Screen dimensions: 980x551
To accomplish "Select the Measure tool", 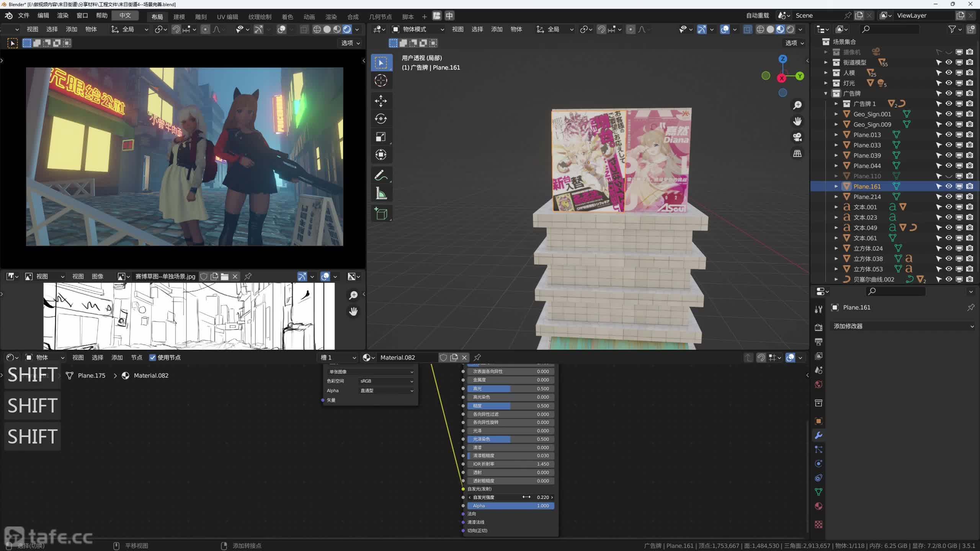I will [x=381, y=194].
